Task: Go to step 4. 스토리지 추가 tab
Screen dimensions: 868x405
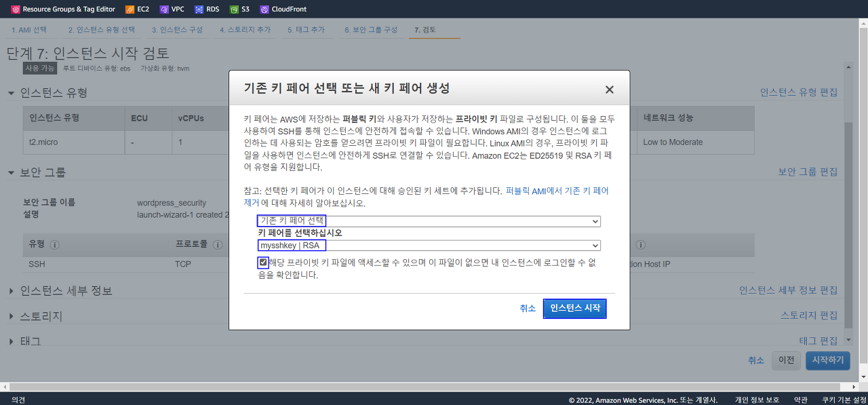Action: [x=245, y=31]
